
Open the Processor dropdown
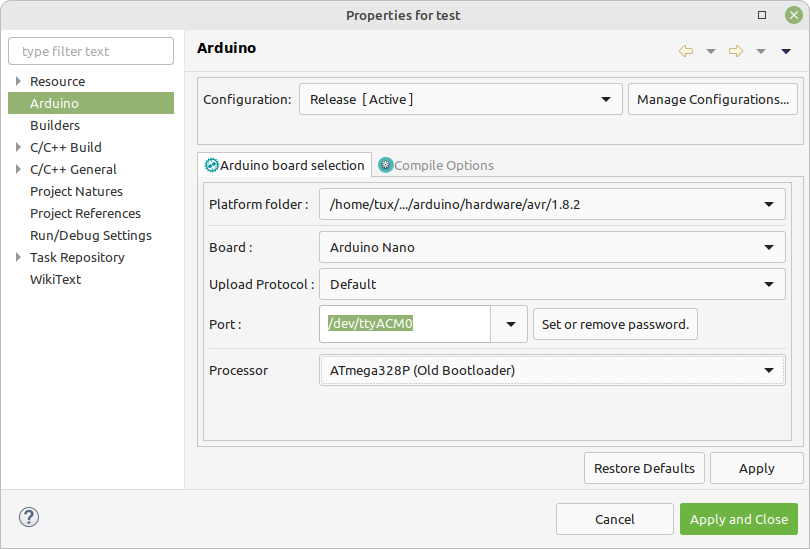point(552,370)
